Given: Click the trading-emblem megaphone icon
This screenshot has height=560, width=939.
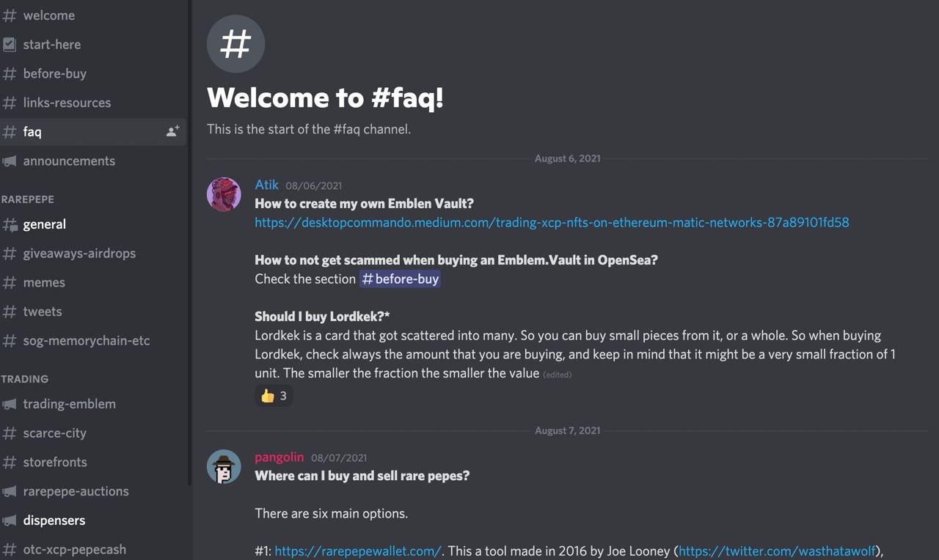Looking at the screenshot, I should (10, 404).
